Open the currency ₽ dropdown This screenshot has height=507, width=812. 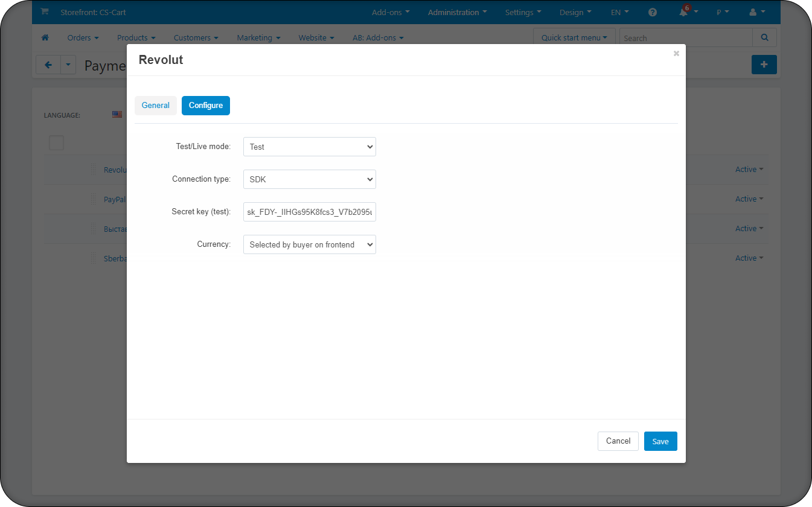723,12
